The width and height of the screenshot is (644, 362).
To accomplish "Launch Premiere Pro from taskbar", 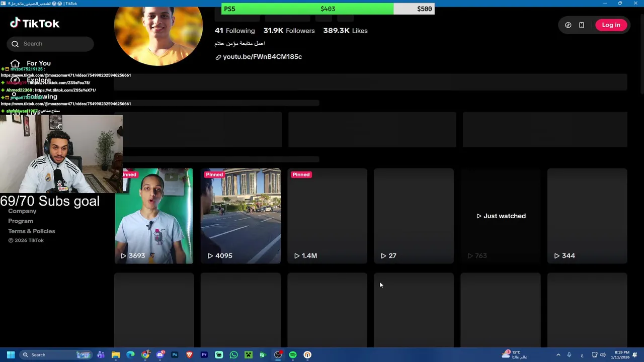I will click(x=204, y=355).
